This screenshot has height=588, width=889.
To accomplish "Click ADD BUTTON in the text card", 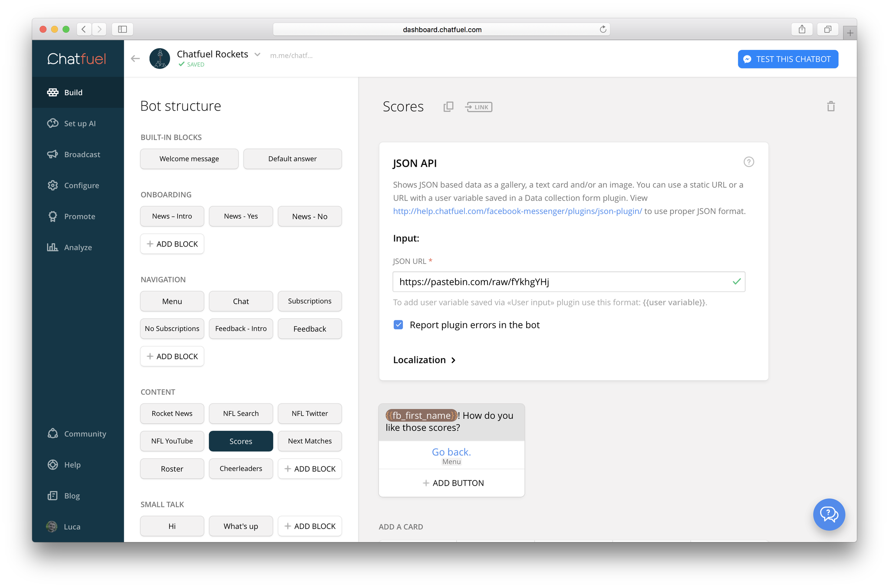I will coord(451,483).
